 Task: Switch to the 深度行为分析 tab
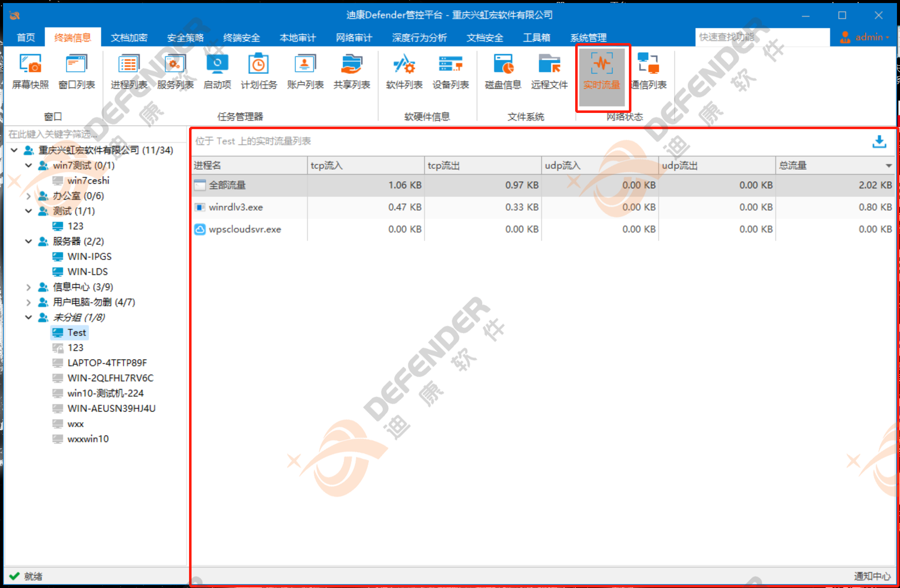[420, 37]
